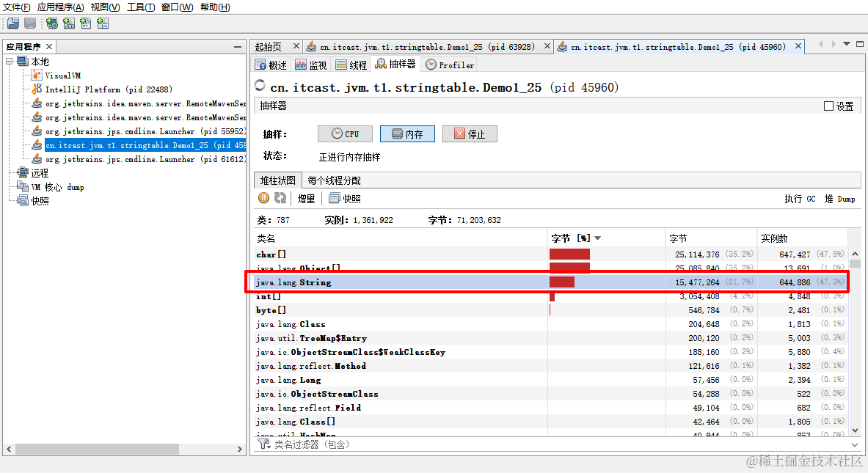
Task: Select the java.lang.reflect.Method row
Action: (x=551, y=366)
